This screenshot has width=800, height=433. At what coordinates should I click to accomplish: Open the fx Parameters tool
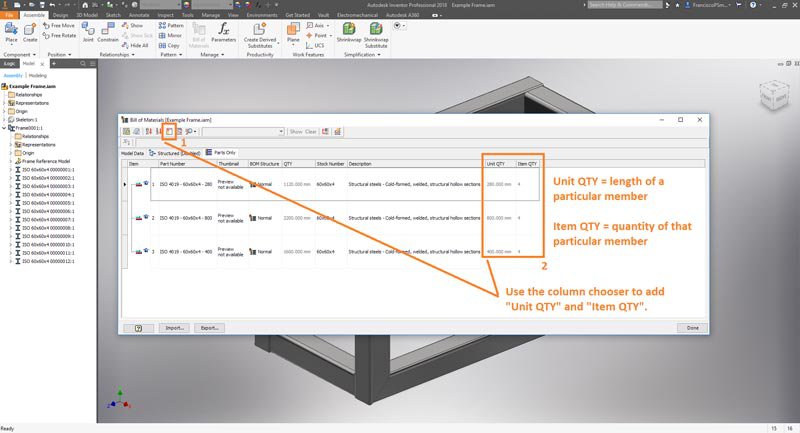[223, 33]
